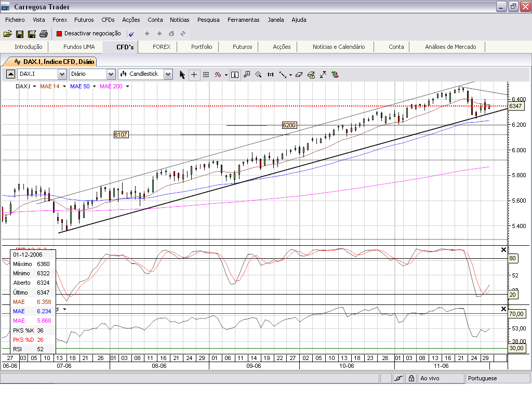Open the Vista menu
This screenshot has height=399, width=532.
coord(38,20)
